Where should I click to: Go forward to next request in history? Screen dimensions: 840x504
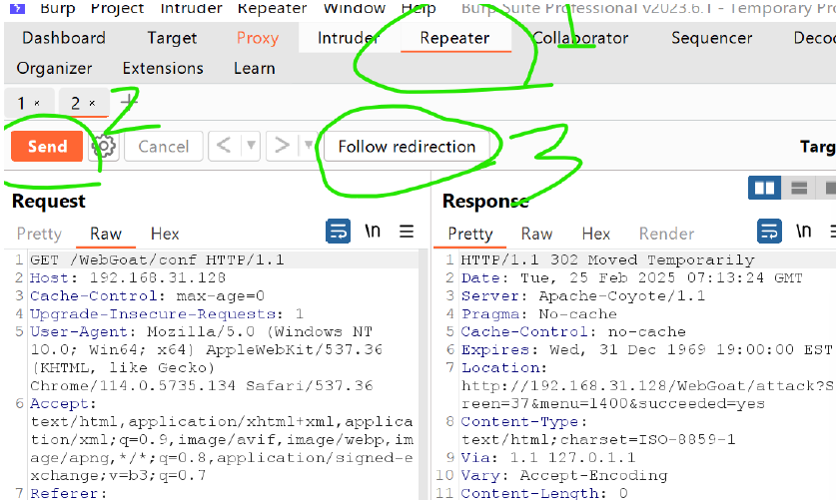282,146
